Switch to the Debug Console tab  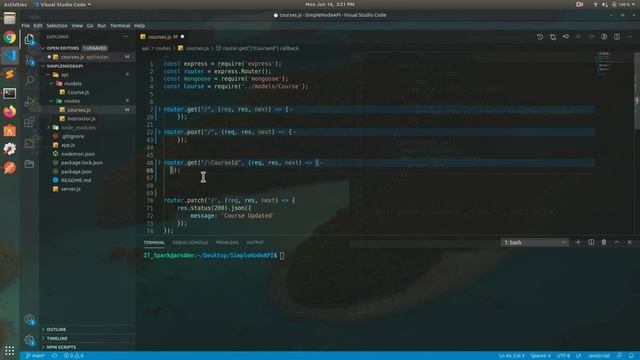[x=190, y=242]
